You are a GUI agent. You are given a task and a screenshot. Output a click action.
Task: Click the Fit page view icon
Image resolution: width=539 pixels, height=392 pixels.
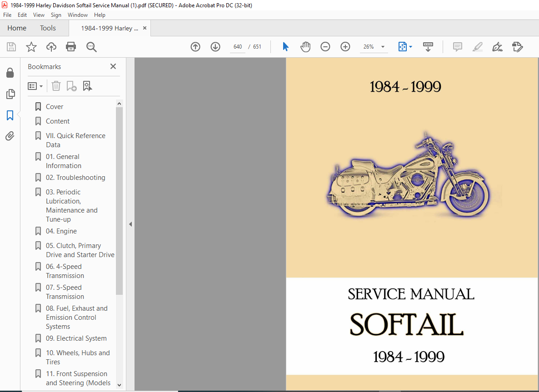click(x=403, y=47)
